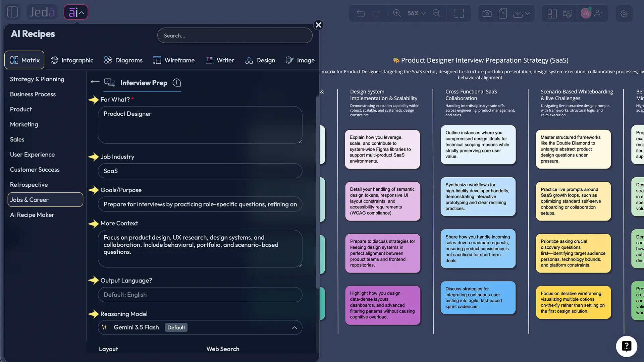Open the Wireframe tab
The image size is (644, 362).
coord(174,60)
